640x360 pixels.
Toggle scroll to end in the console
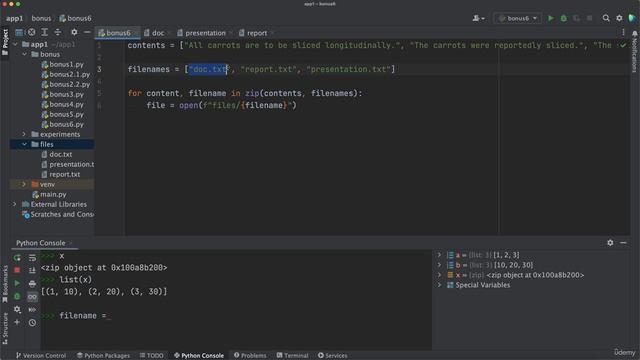coord(32,270)
